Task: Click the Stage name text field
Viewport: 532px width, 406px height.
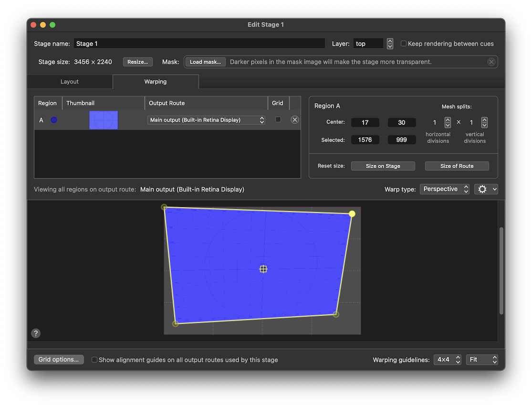Action: click(x=199, y=43)
